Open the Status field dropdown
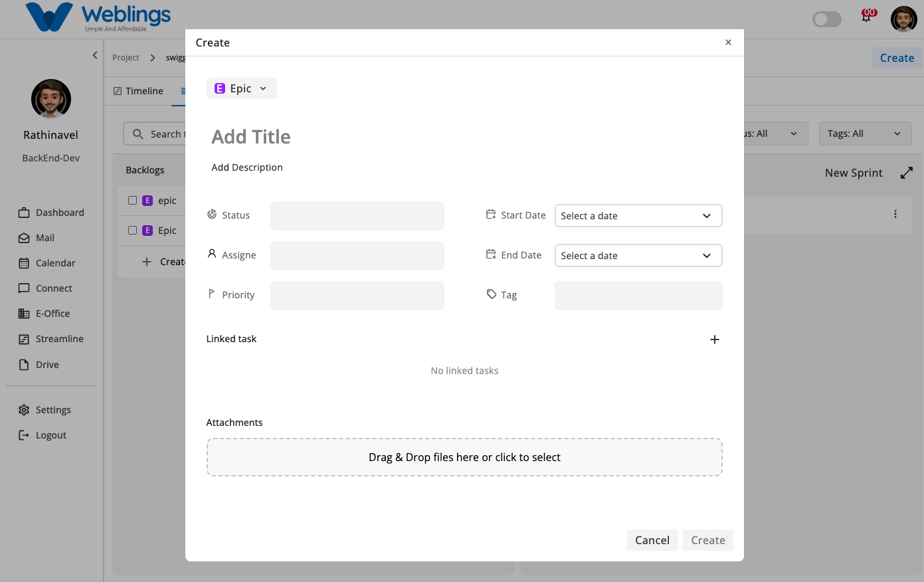This screenshot has height=582, width=924. click(x=357, y=216)
